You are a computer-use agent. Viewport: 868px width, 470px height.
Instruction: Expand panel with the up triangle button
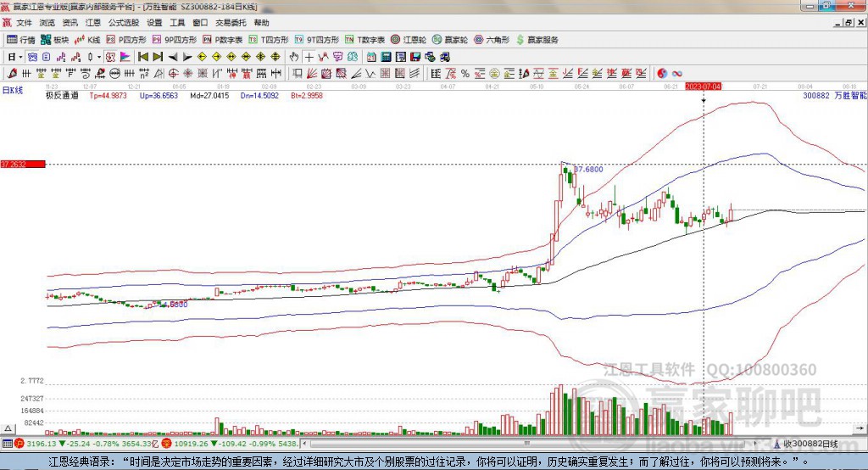click(x=8, y=428)
